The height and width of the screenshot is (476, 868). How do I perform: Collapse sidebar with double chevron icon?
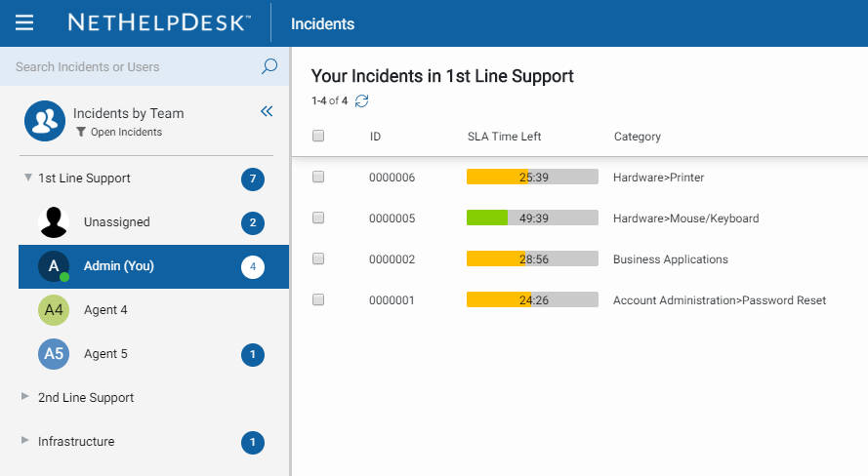267,112
